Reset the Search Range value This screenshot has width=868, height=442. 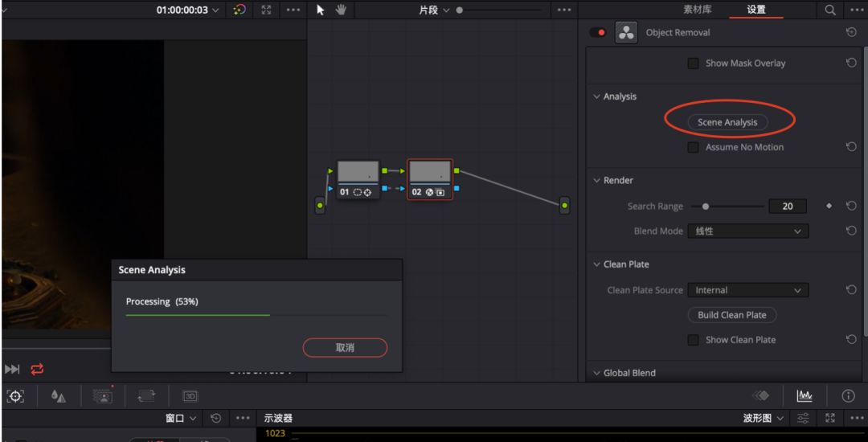coord(851,207)
